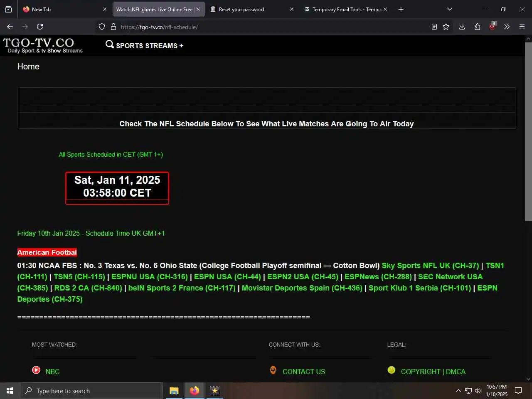Open extensions puzzle icon
Viewport: 532px width, 399px height.
tap(477, 27)
